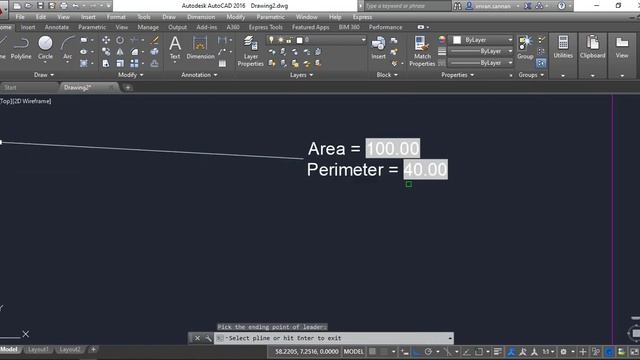Open the ByLayer linetype dropdown
Screen dimensions: 640x360
pos(481,63)
